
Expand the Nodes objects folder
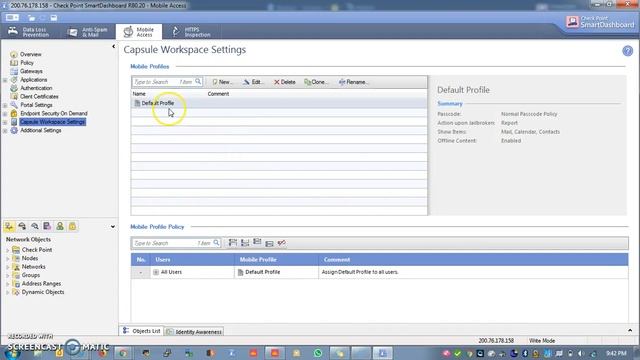pyautogui.click(x=7, y=259)
